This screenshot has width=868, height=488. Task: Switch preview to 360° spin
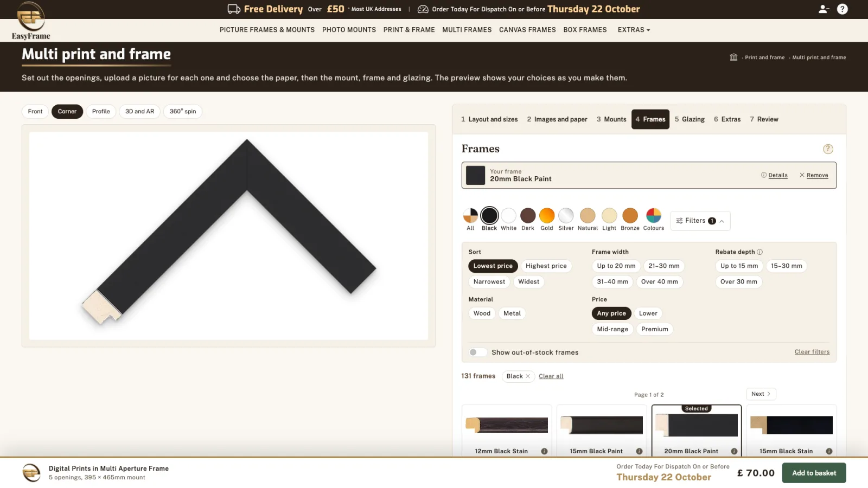click(183, 112)
